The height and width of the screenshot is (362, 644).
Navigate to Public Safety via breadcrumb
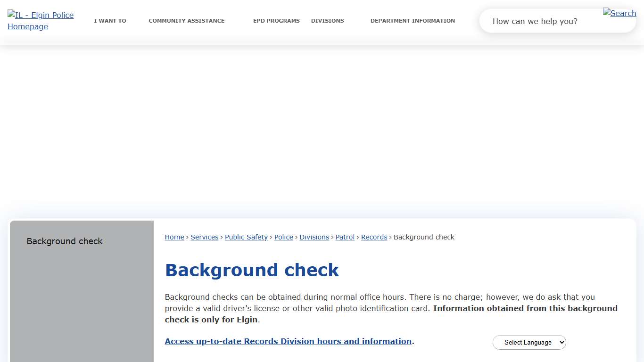tap(246, 237)
